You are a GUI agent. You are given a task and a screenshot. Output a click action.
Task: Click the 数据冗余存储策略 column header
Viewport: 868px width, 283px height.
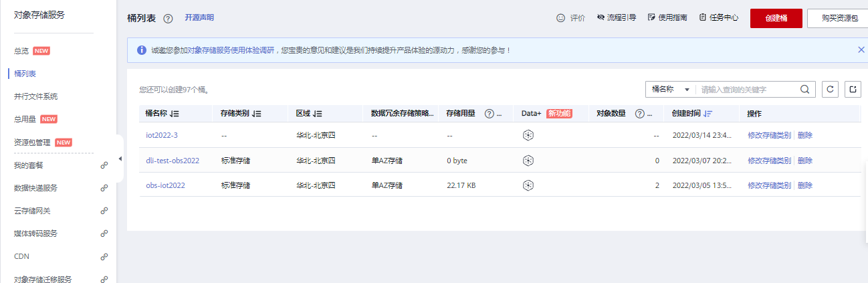pos(403,114)
